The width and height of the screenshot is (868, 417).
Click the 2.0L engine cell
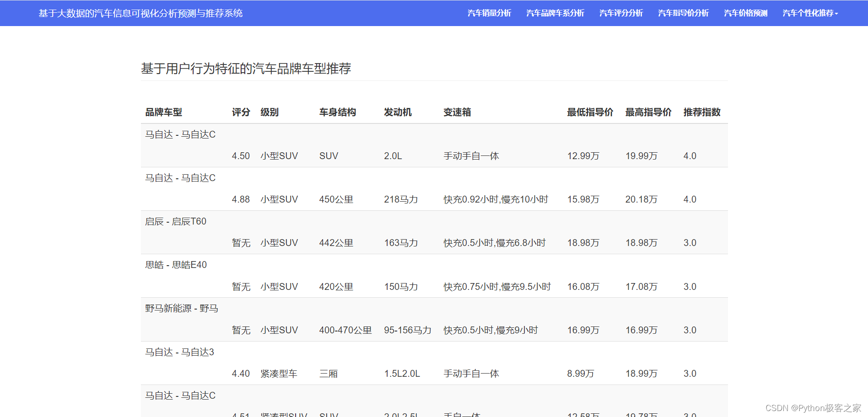coord(393,156)
